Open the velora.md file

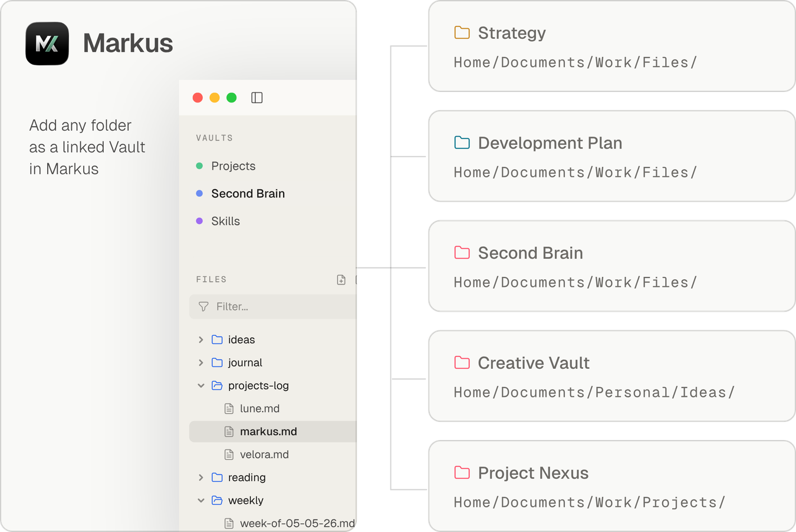click(x=264, y=454)
